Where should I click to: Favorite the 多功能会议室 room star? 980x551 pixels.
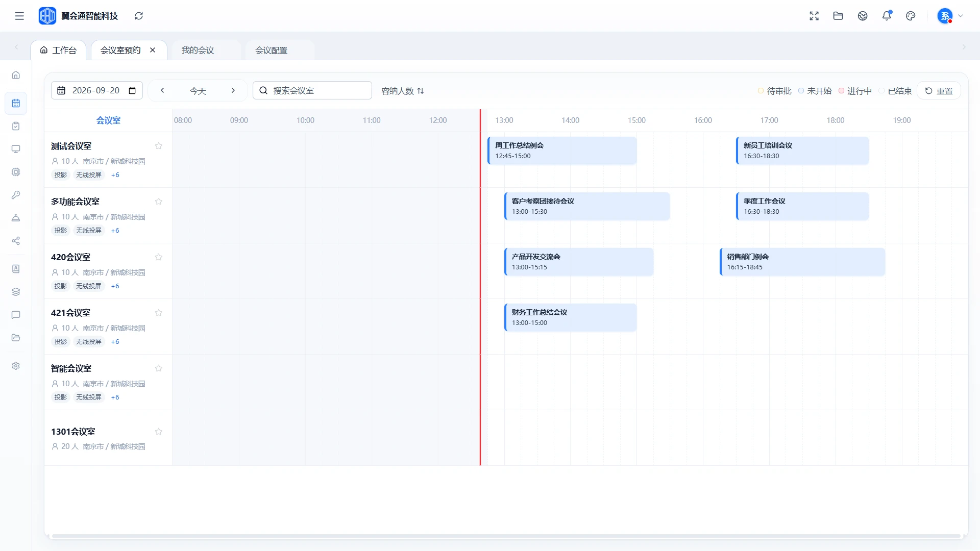[x=159, y=202]
